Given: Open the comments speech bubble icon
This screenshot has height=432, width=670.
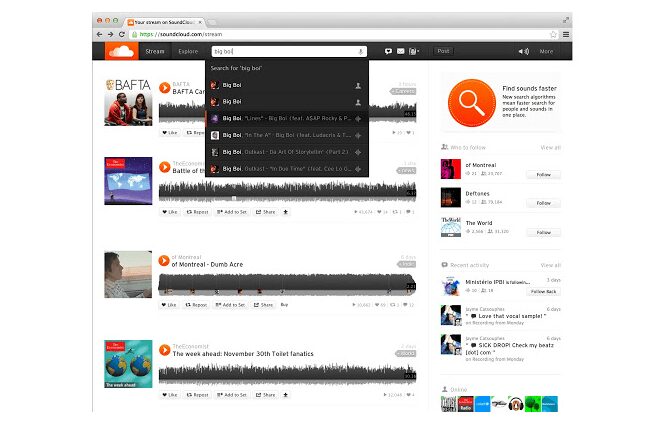Looking at the screenshot, I should (x=388, y=51).
